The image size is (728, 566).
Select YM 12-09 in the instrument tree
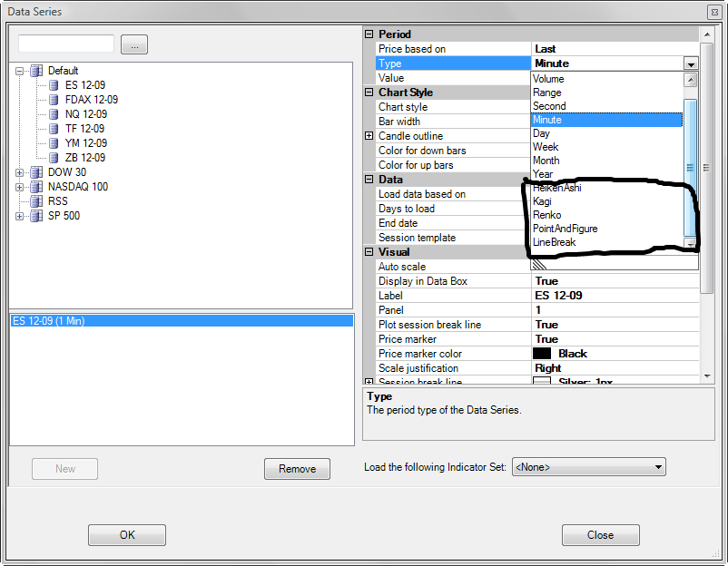click(86, 143)
